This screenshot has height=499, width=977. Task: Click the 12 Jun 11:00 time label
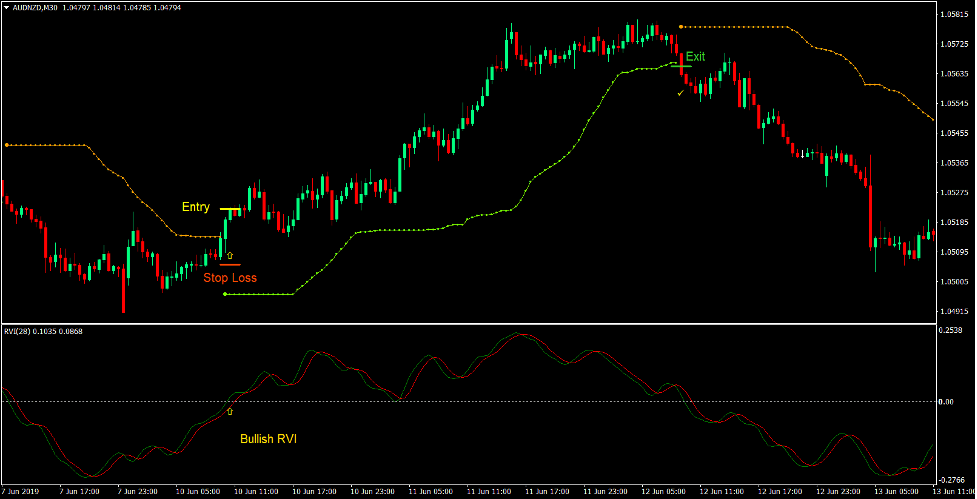coord(723,492)
